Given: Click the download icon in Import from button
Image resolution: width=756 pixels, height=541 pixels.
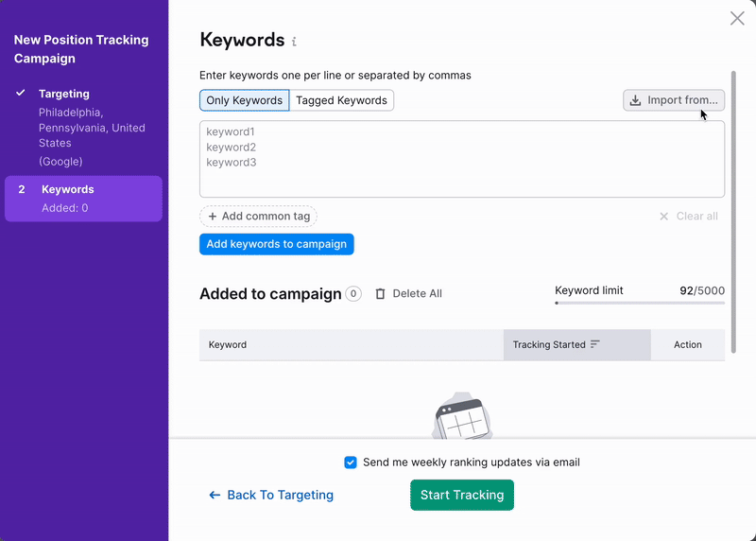Looking at the screenshot, I should click(635, 100).
